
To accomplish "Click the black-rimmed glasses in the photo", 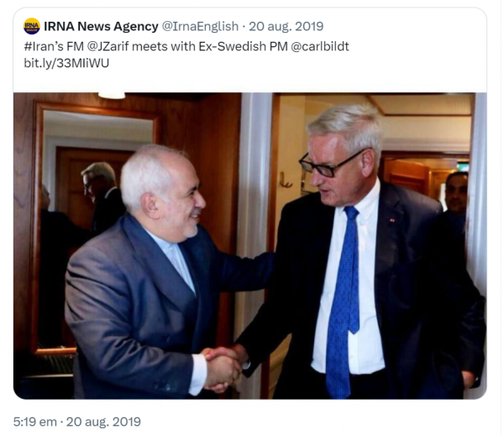I will pos(331,162).
